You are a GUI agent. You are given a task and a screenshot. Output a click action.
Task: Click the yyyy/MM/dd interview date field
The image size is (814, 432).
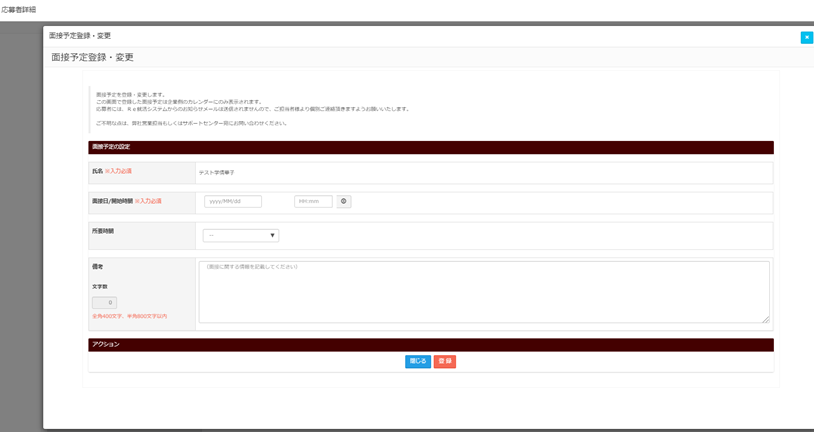pos(233,201)
